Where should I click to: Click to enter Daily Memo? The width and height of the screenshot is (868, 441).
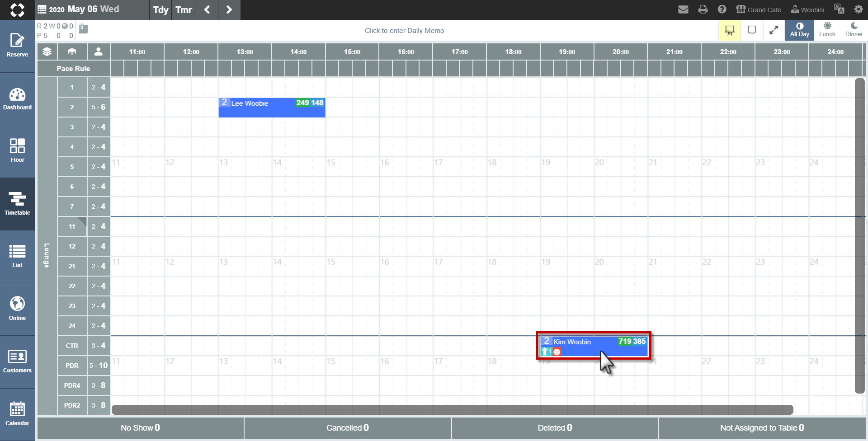[x=404, y=31]
